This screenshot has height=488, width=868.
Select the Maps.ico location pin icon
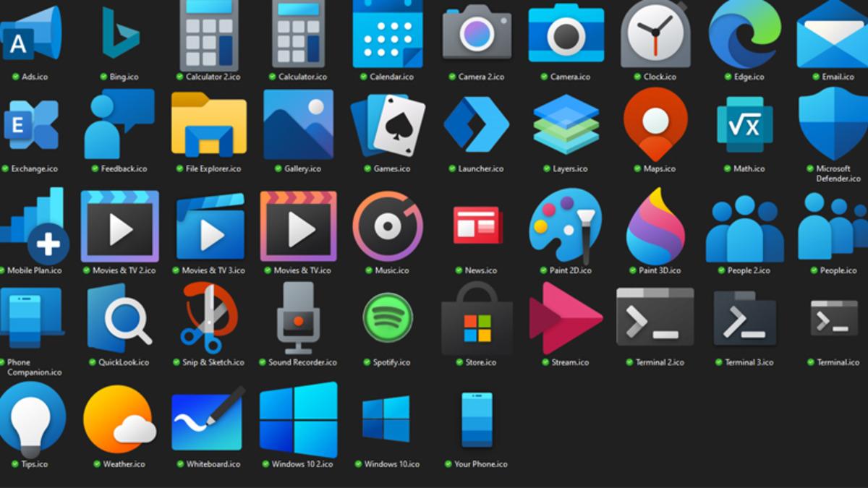pos(655,124)
